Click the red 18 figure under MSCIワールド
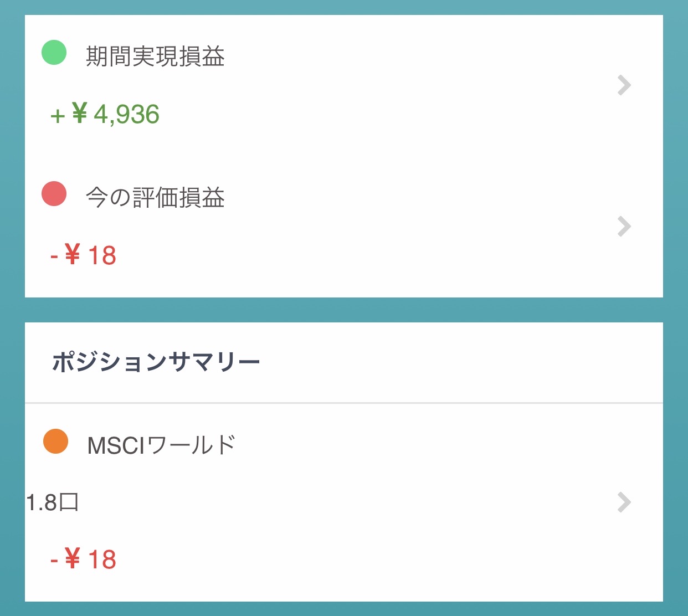Viewport: 688px width, 616px height. [102, 559]
